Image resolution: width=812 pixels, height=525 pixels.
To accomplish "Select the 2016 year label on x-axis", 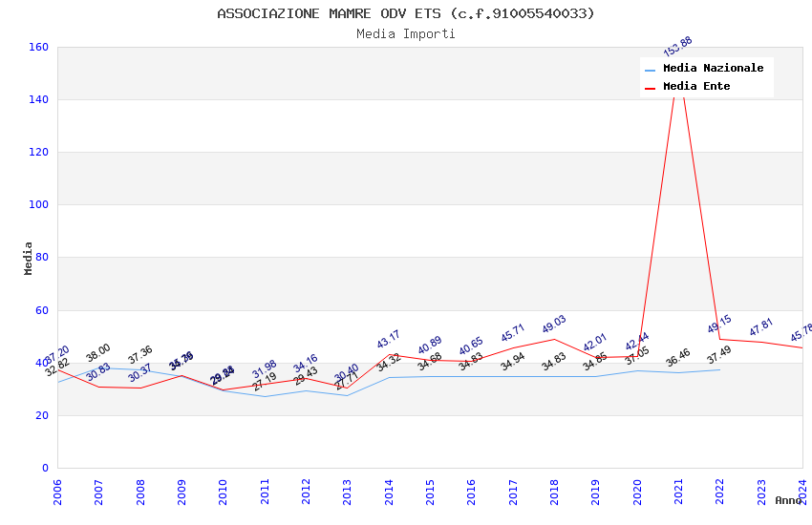I will pos(471,492).
